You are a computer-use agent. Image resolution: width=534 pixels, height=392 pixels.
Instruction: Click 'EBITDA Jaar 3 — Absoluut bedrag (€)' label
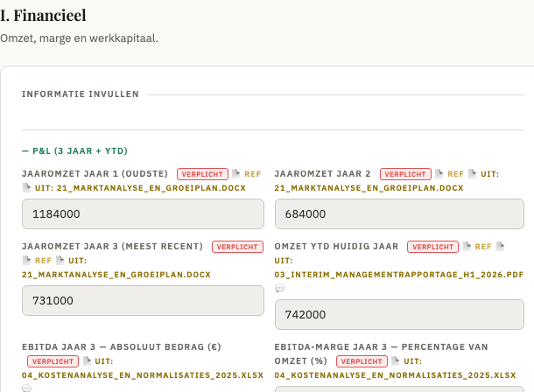click(122, 347)
